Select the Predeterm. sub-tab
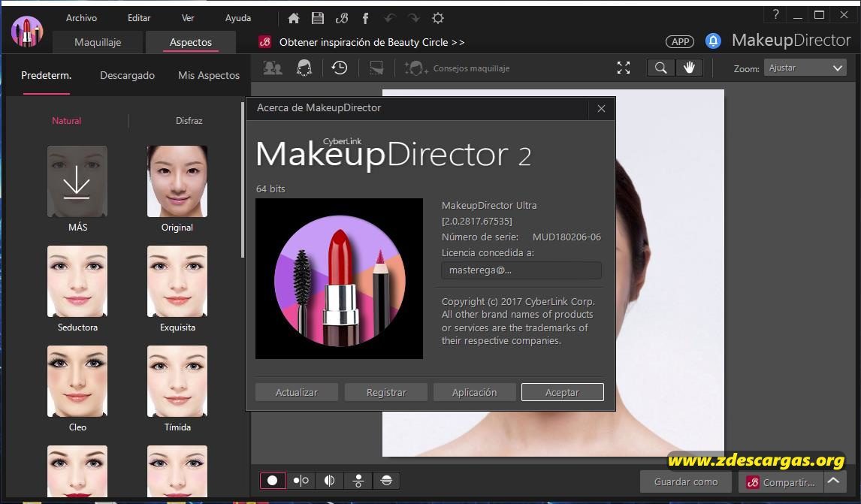861x504 pixels. [46, 76]
